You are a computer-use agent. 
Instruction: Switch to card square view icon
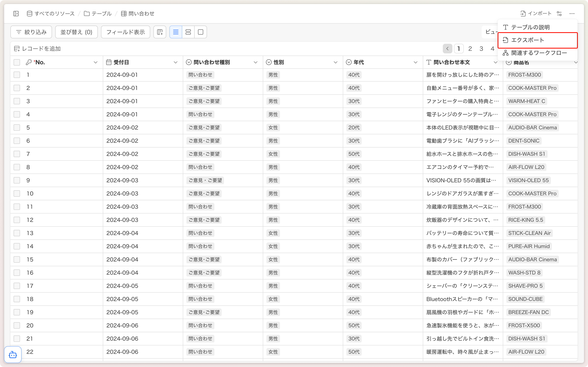click(x=201, y=32)
